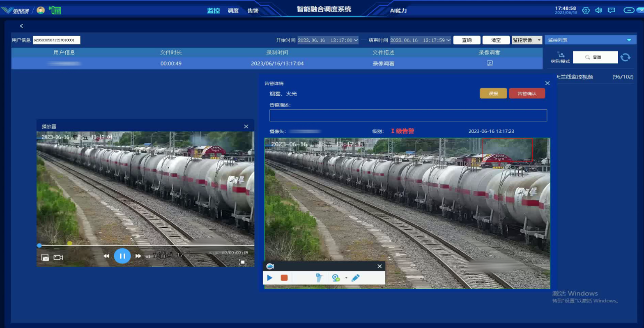
Task: Click the camera record icon in the player
Action: (x=58, y=258)
